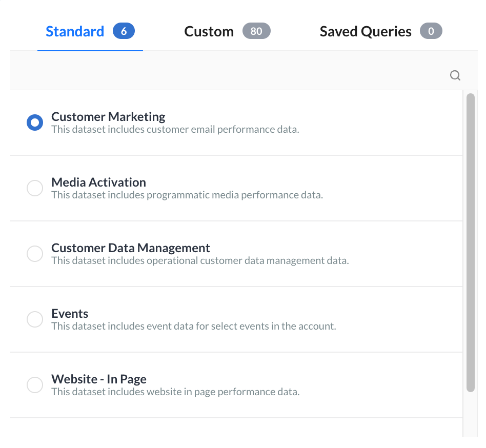Go to the Saved Queries tab
Screen dimensions: 486x448
[365, 32]
